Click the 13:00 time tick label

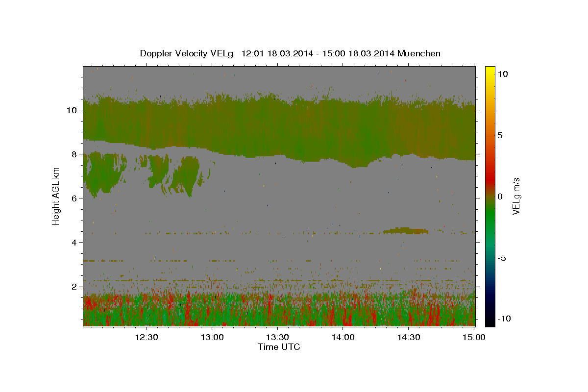212,337
